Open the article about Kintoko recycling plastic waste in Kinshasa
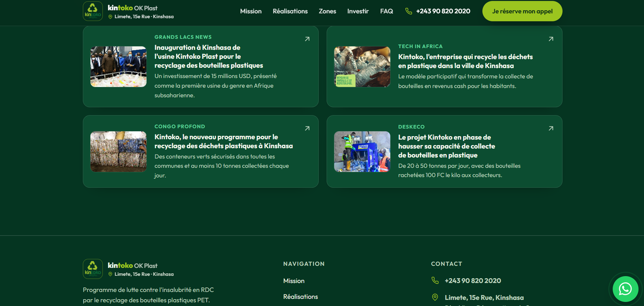The image size is (644, 306). point(465,61)
